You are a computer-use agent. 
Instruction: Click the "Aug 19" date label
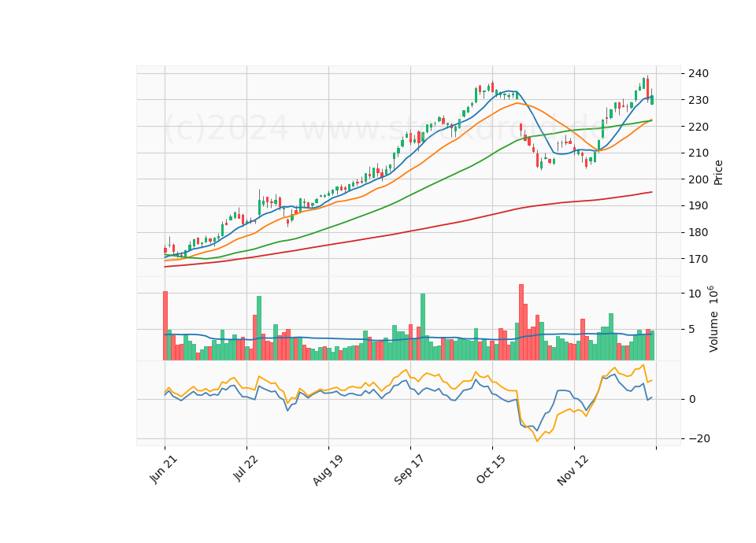[x=328, y=470]
